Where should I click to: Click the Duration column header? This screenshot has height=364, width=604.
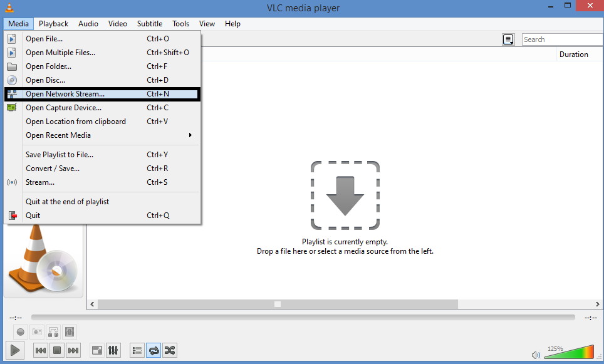click(x=573, y=55)
